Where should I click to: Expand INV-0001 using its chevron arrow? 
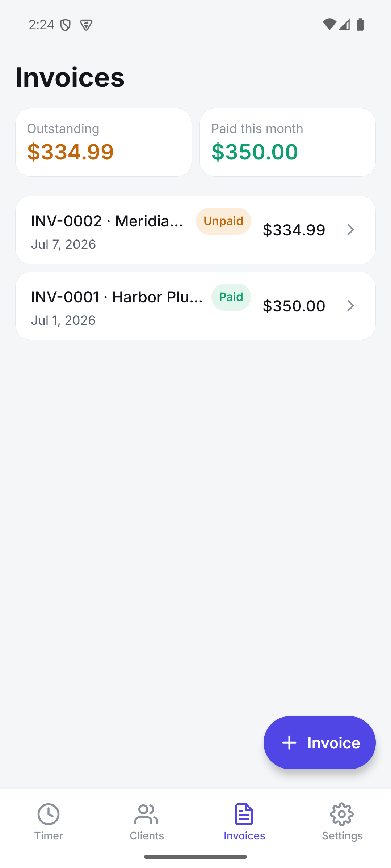[350, 306]
